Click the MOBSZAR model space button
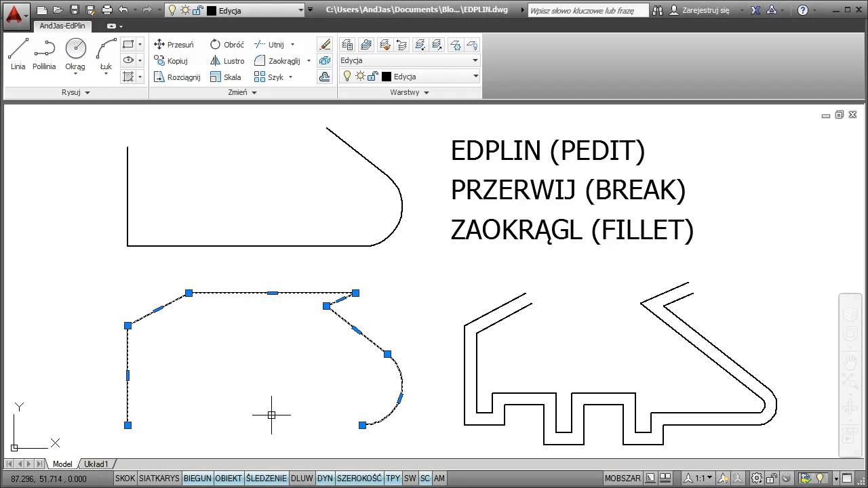Image resolution: width=868 pixels, height=488 pixels. pos(623,479)
